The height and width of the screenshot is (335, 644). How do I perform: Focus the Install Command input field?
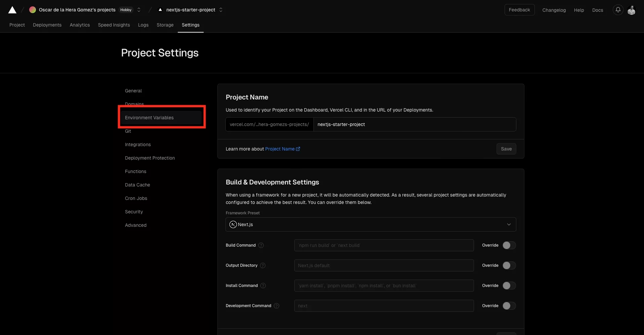[x=384, y=286]
